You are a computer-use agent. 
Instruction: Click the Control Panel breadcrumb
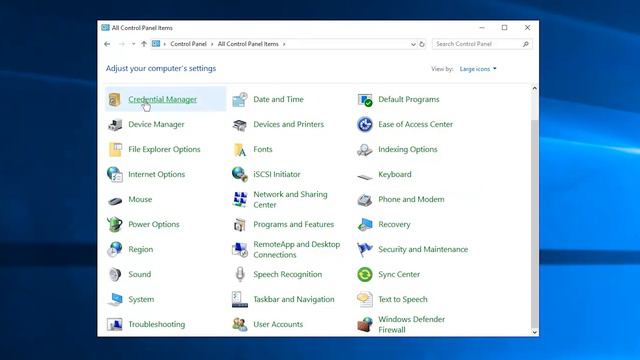[188, 44]
